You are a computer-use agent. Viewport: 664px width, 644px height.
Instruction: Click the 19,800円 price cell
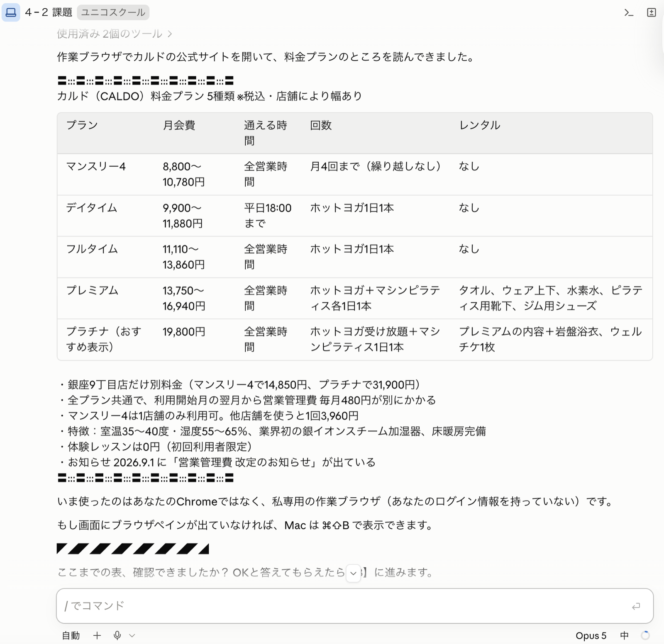coord(184,332)
